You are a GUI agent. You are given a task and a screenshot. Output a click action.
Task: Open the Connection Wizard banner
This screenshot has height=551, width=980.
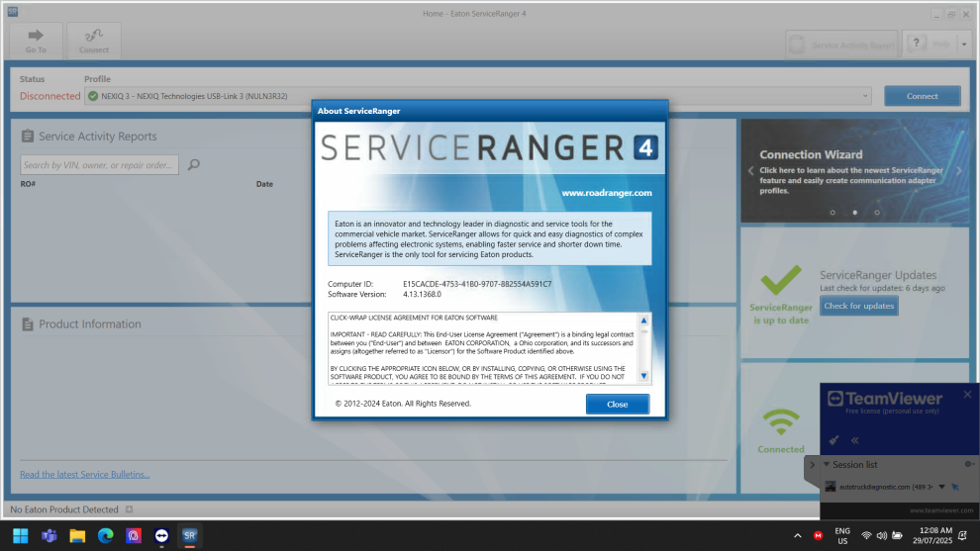pyautogui.click(x=854, y=170)
